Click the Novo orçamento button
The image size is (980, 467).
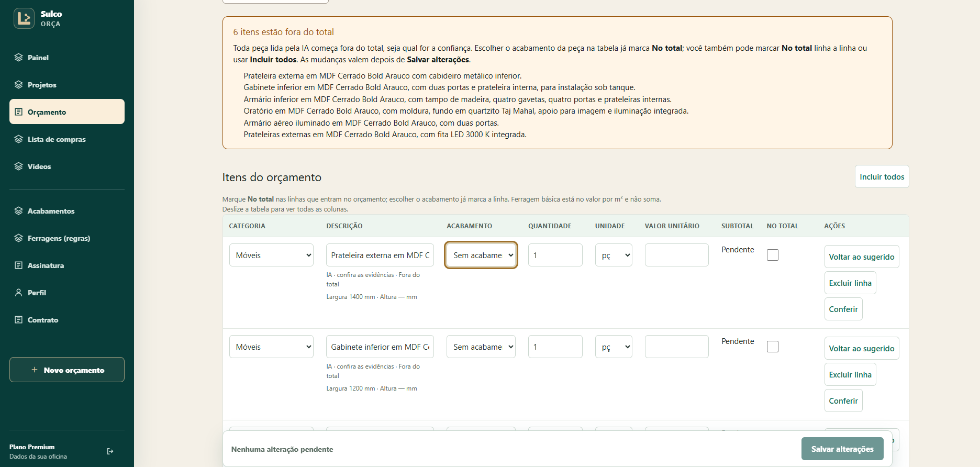67,370
